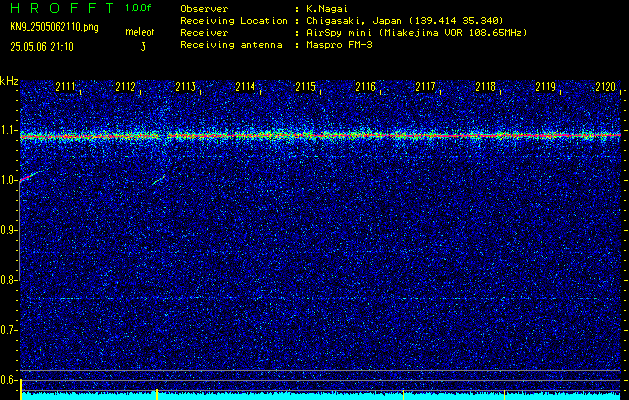
Task: Click the 2113 time axis label
Action: [185, 86]
